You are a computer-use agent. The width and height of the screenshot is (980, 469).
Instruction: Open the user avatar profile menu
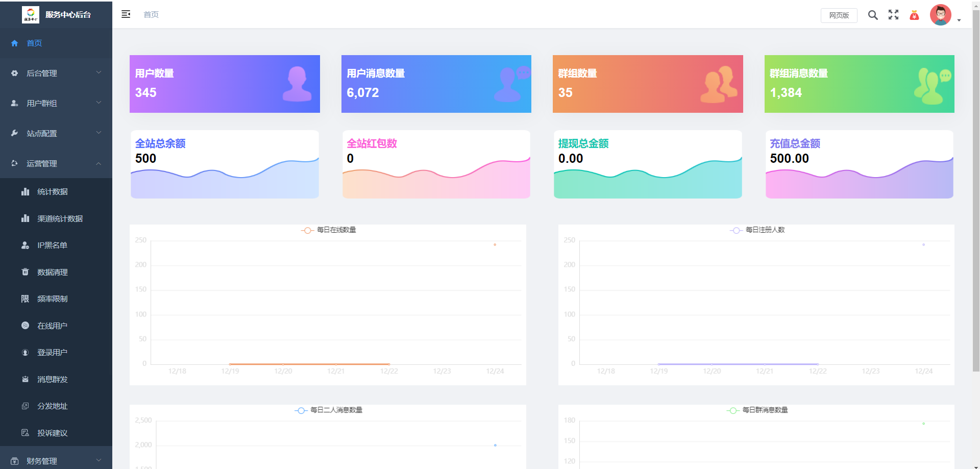(940, 15)
